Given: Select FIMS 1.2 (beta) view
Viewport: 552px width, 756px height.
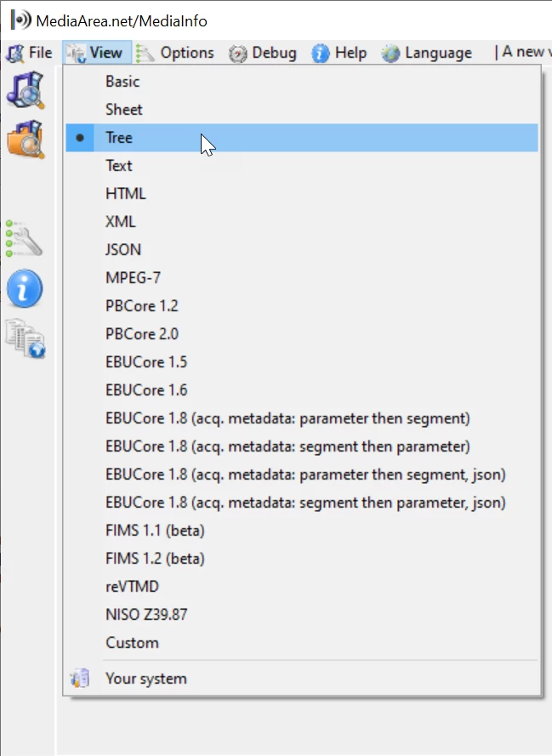Looking at the screenshot, I should 302,559.
